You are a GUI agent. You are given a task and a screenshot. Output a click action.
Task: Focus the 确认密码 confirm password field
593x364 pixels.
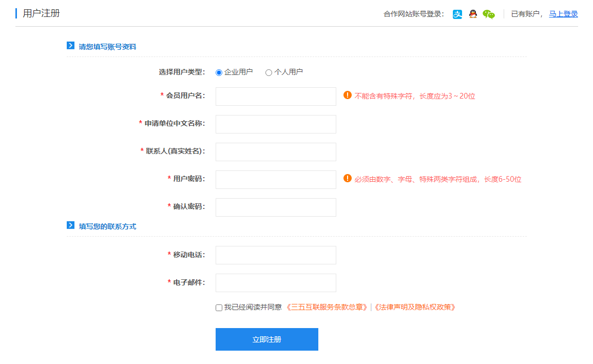pyautogui.click(x=276, y=207)
